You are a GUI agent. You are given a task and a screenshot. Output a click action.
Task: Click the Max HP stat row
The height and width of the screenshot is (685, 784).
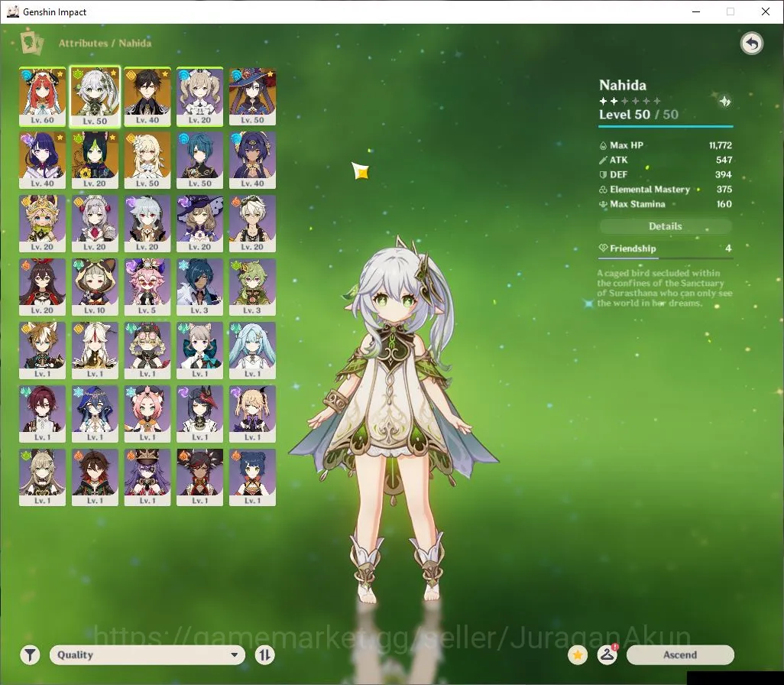[x=666, y=145]
